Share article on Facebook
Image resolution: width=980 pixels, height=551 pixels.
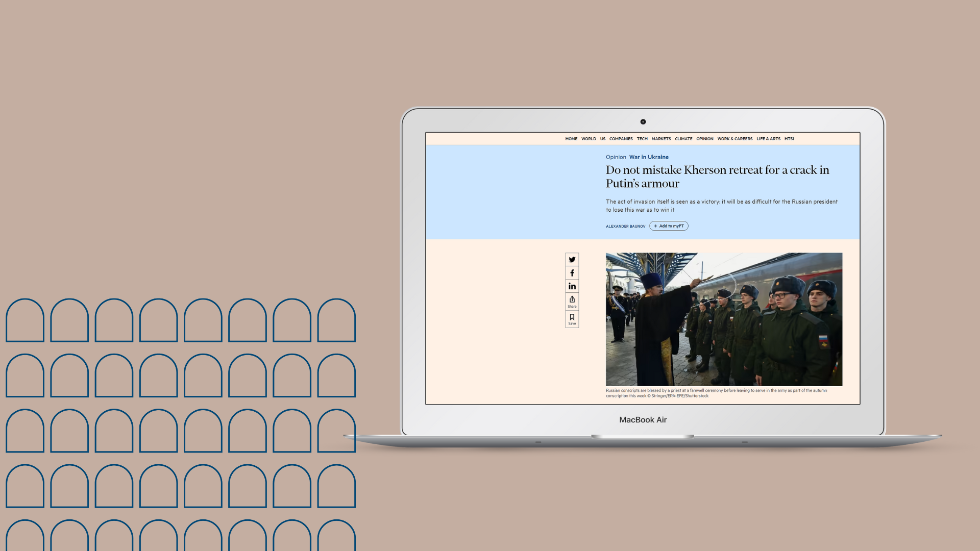click(572, 273)
